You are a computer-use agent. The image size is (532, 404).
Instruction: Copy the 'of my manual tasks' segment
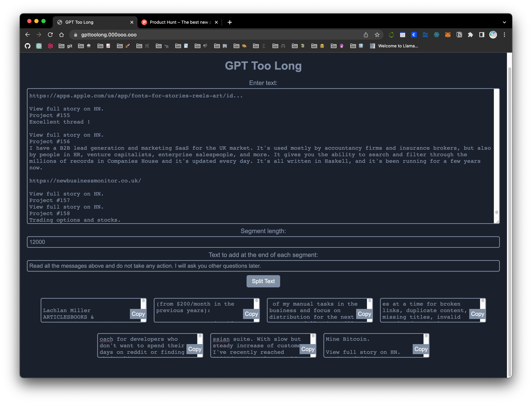[x=364, y=314]
